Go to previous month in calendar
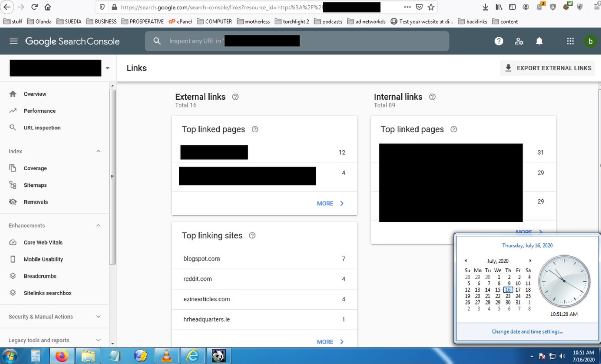Screen dimensions: 601x364 [x=466, y=261]
